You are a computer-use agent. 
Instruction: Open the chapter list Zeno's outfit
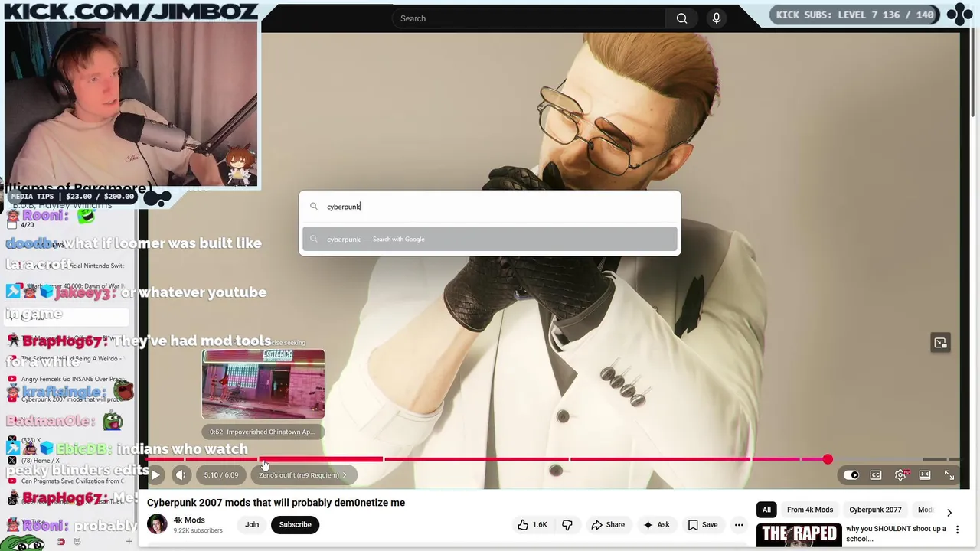coord(302,475)
